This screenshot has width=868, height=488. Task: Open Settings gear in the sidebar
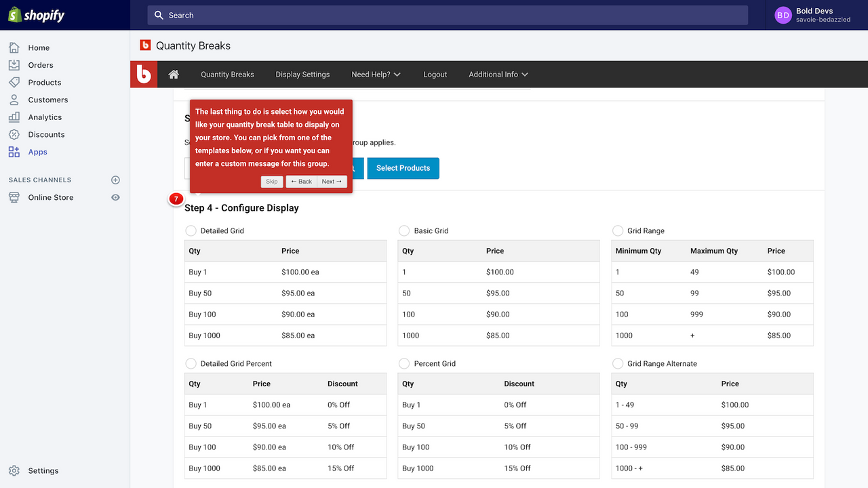(x=14, y=470)
